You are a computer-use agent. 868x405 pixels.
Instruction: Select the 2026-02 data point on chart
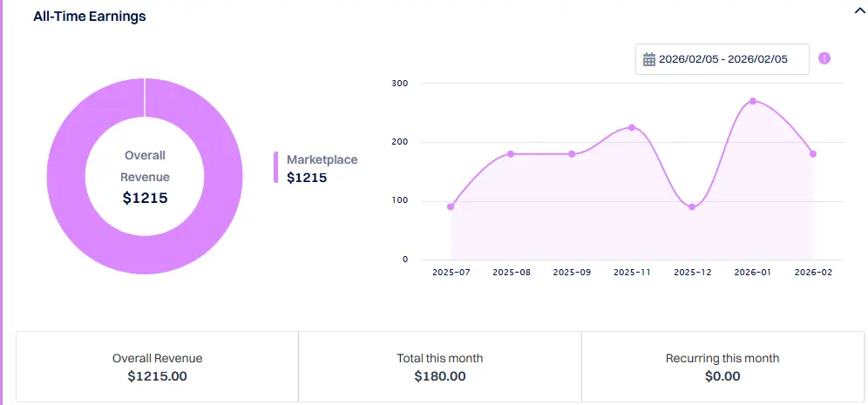click(x=813, y=154)
